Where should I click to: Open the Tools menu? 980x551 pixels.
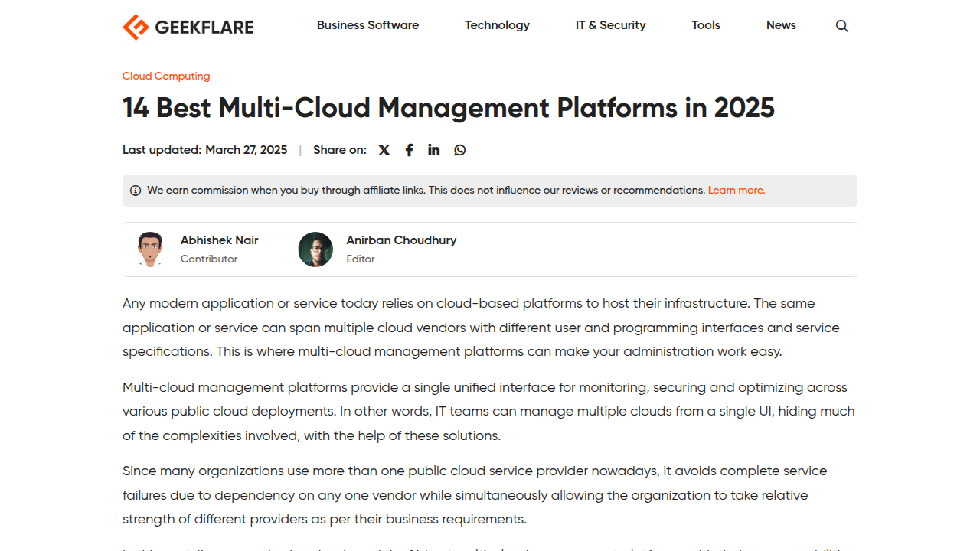point(706,25)
